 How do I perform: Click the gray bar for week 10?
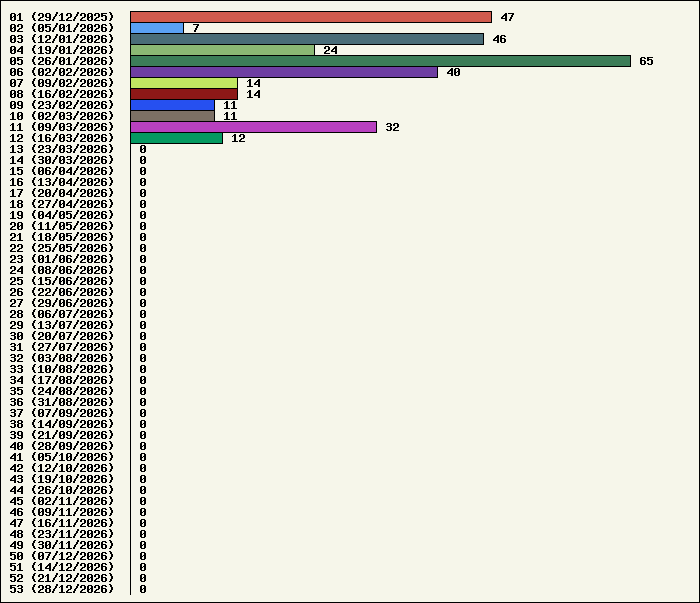coord(172,116)
